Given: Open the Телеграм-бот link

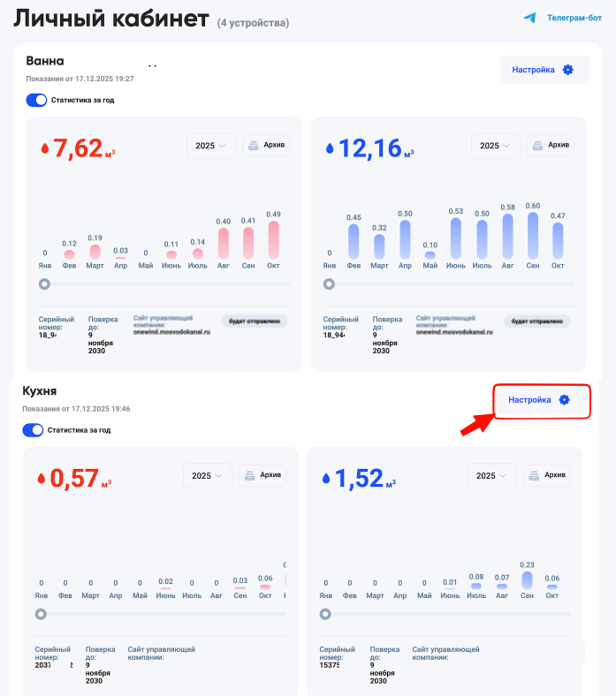Looking at the screenshot, I should coord(574,18).
